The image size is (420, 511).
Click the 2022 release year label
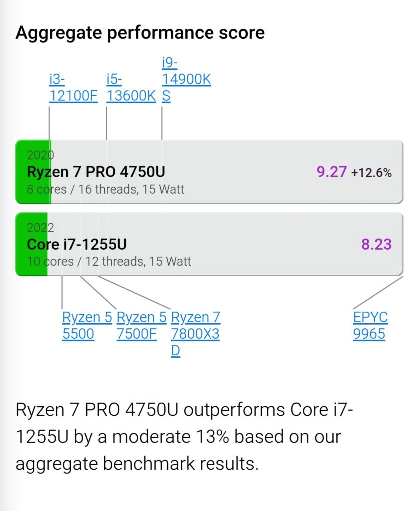(40, 228)
